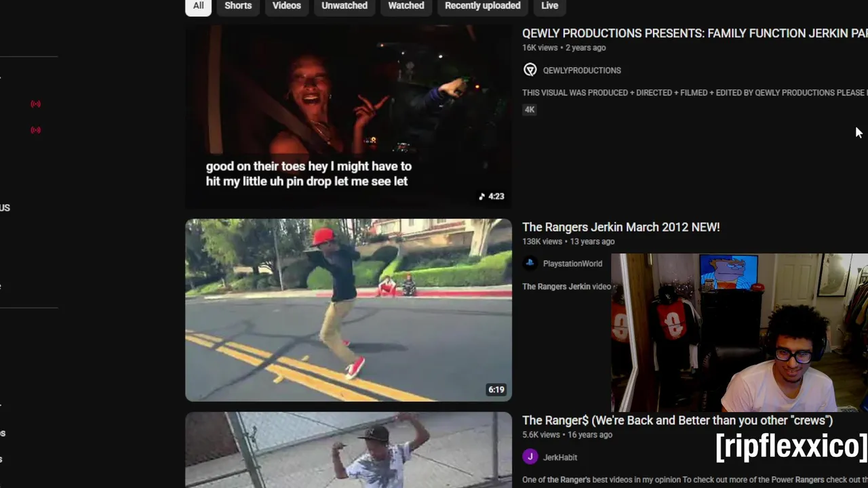Click the PlaystationWorld channel avatar icon
The image size is (868, 488).
[x=530, y=263]
